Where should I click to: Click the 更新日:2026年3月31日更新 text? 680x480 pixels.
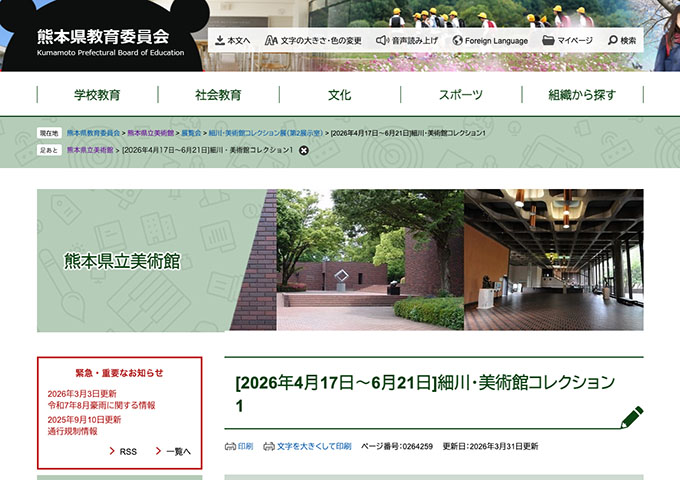pos(490,446)
